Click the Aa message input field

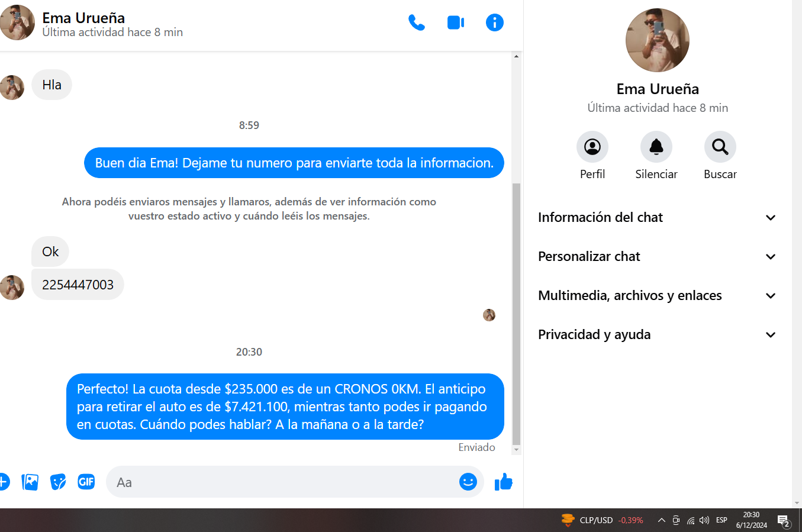281,482
